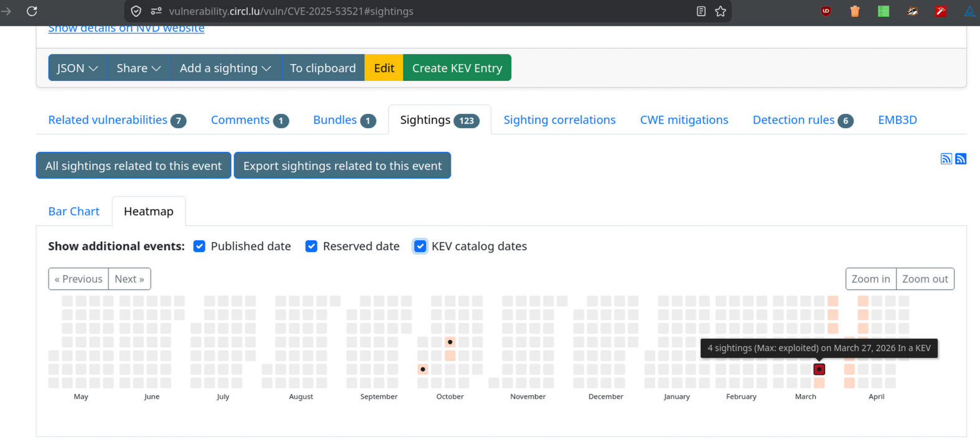Open the Privacy Badger extension
The width and height of the screenshot is (980, 440).
tap(912, 11)
